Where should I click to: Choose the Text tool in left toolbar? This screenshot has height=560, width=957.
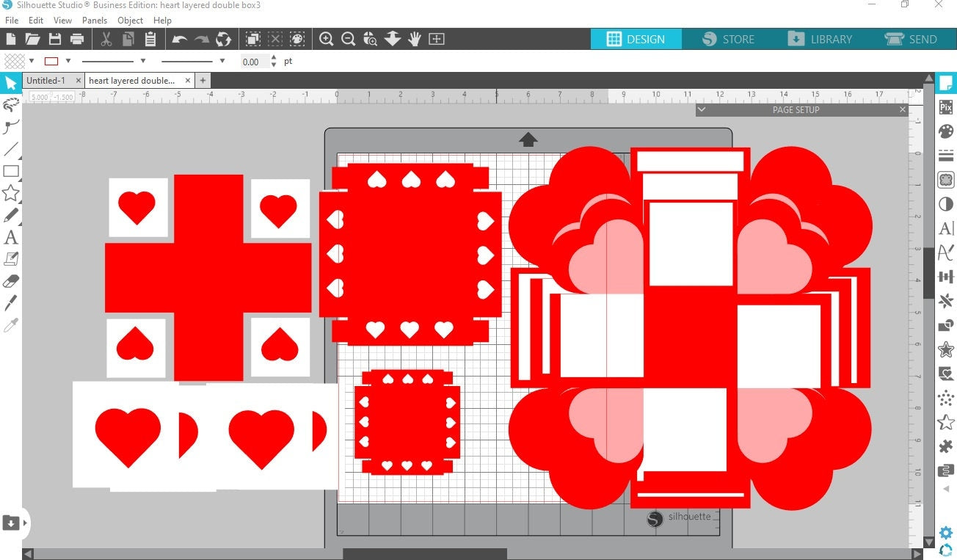point(11,237)
